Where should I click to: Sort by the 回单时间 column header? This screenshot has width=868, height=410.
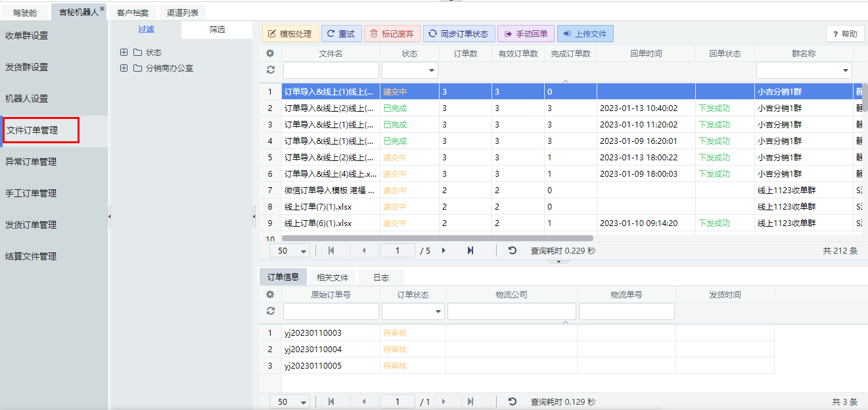point(646,54)
